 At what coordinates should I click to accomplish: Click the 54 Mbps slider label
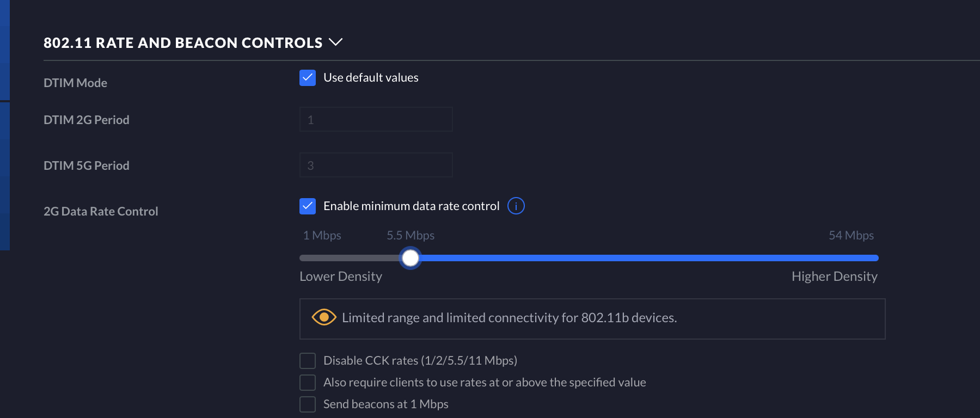click(851, 236)
